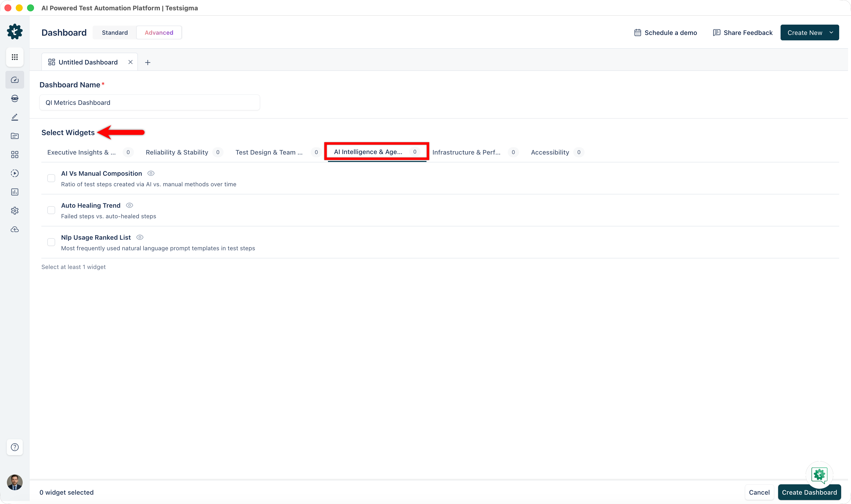This screenshot has width=851, height=504.
Task: Preview AI Vs Manual Composition widget
Action: [151, 173]
